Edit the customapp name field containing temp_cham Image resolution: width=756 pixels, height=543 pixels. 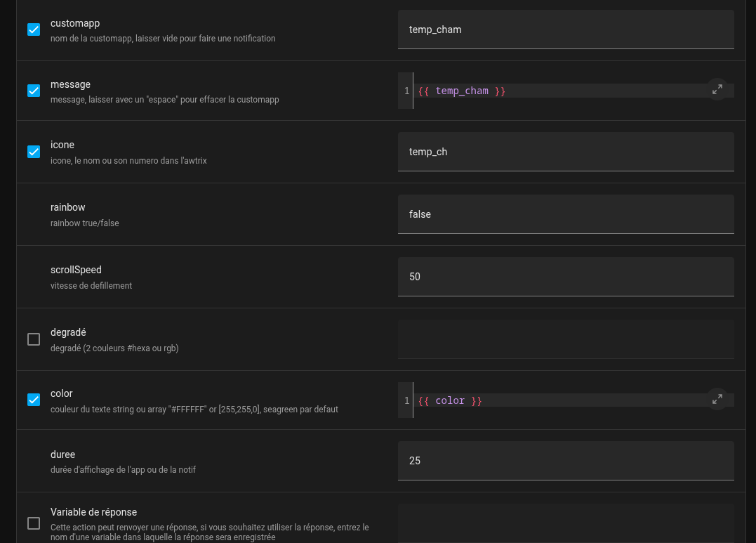566,30
